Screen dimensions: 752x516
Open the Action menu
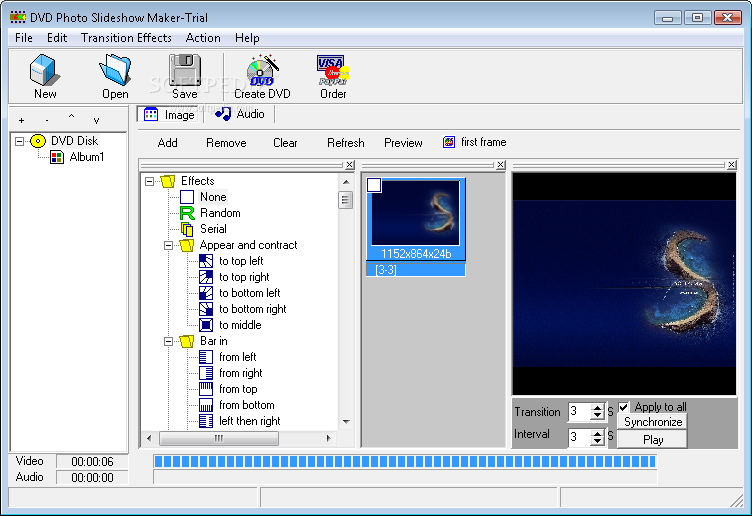coord(203,38)
